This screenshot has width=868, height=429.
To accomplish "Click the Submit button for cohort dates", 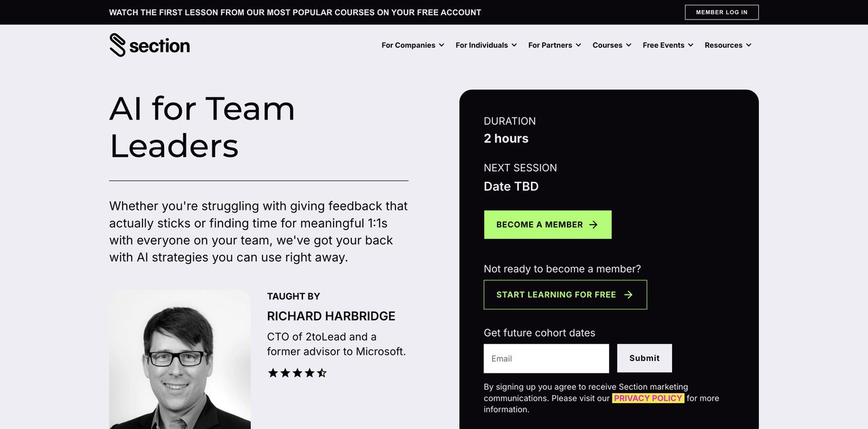I will (x=644, y=358).
